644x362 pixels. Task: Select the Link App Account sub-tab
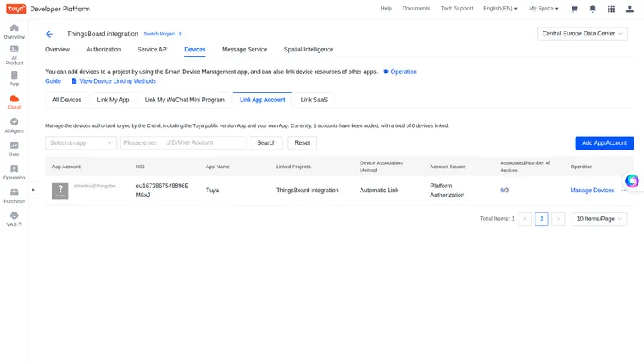coord(262,100)
